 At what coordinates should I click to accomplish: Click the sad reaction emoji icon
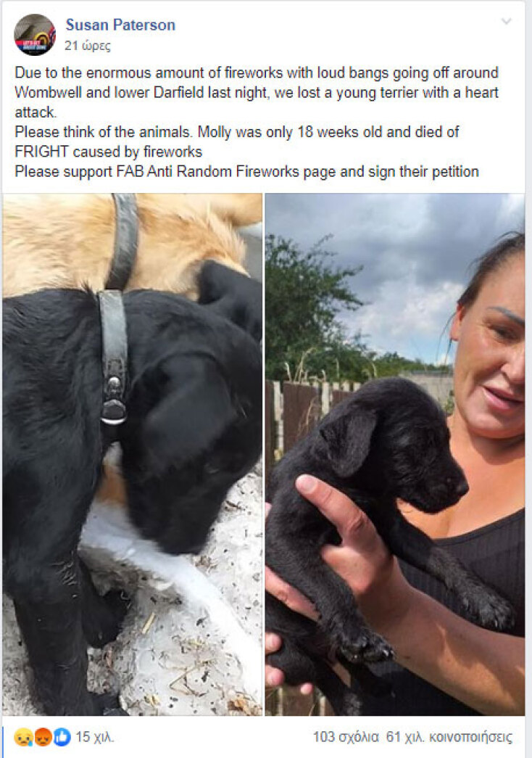coord(23,737)
